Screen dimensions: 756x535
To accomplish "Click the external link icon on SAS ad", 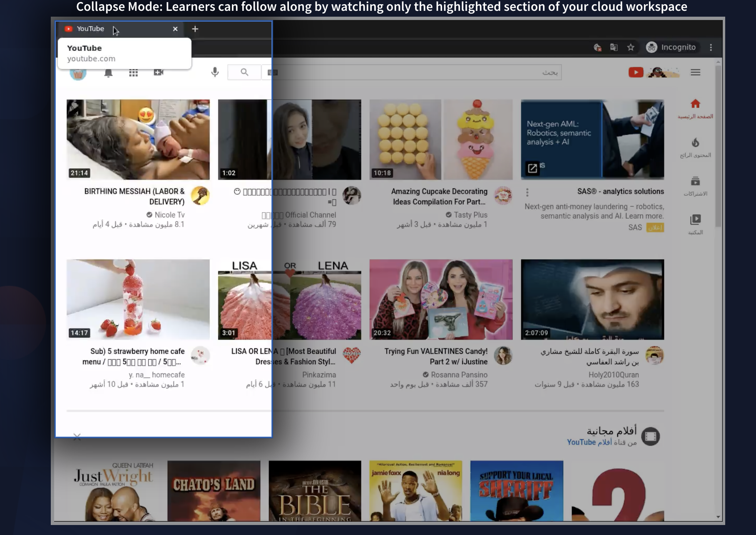I will point(532,168).
